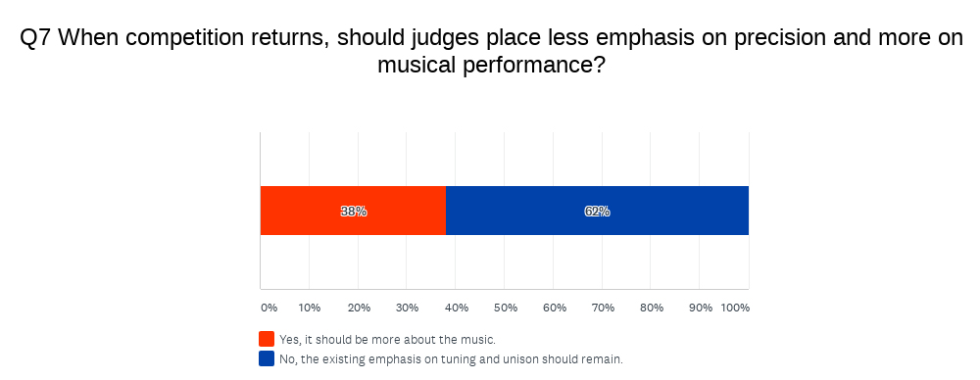Click the red legend swatch for Yes
The width and height of the screenshot is (980, 380).
[x=267, y=340]
